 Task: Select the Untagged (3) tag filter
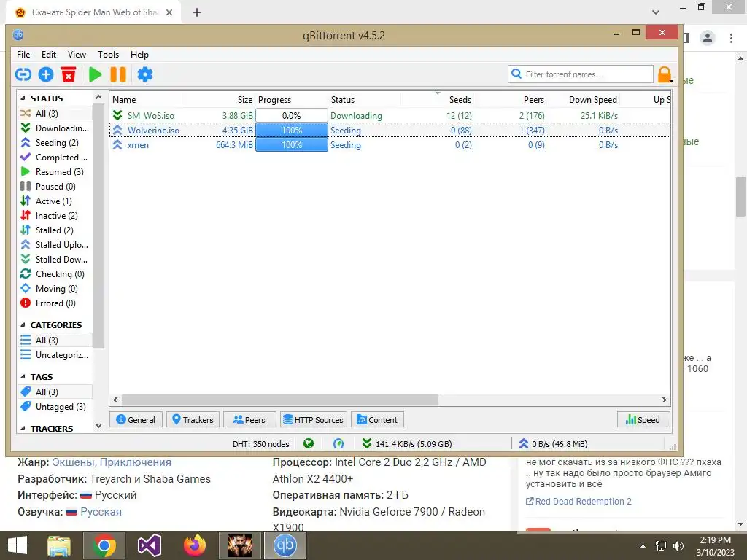point(55,407)
